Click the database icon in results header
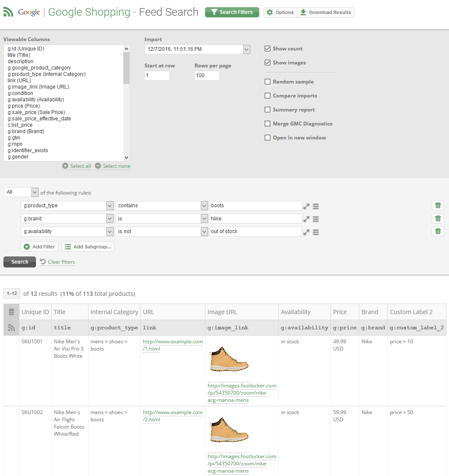The image size is (449, 476). click(11, 312)
